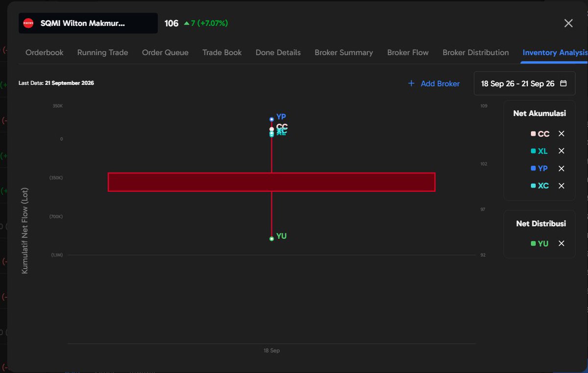
Task: Click the XL teal color swatch
Action: (533, 151)
